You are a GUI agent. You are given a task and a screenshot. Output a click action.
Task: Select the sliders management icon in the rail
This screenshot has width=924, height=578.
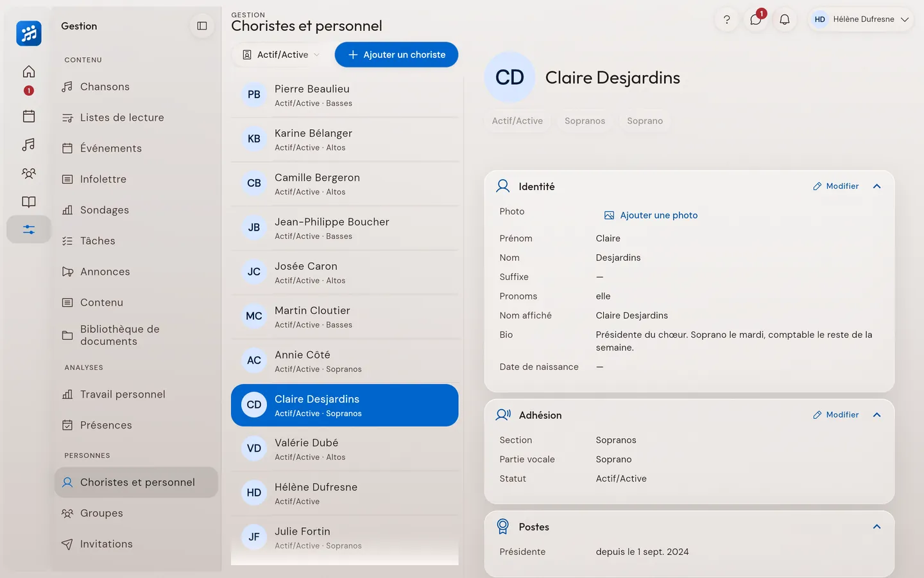[x=29, y=229]
